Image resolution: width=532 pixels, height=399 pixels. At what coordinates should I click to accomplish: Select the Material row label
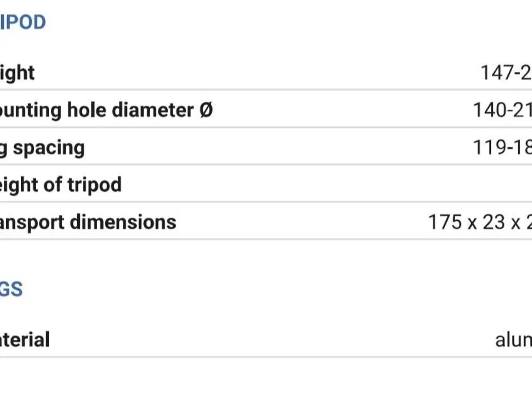coord(25,340)
